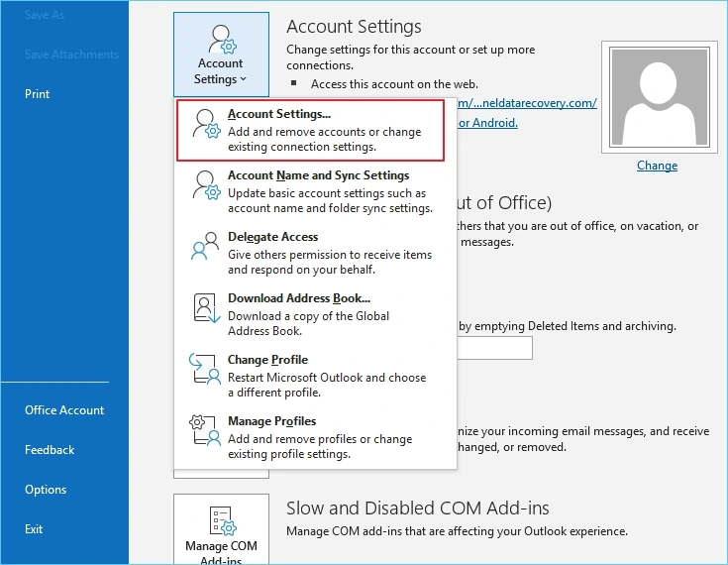Open Office Account in the sidebar
Image resolution: width=728 pixels, height=565 pixels.
click(64, 410)
